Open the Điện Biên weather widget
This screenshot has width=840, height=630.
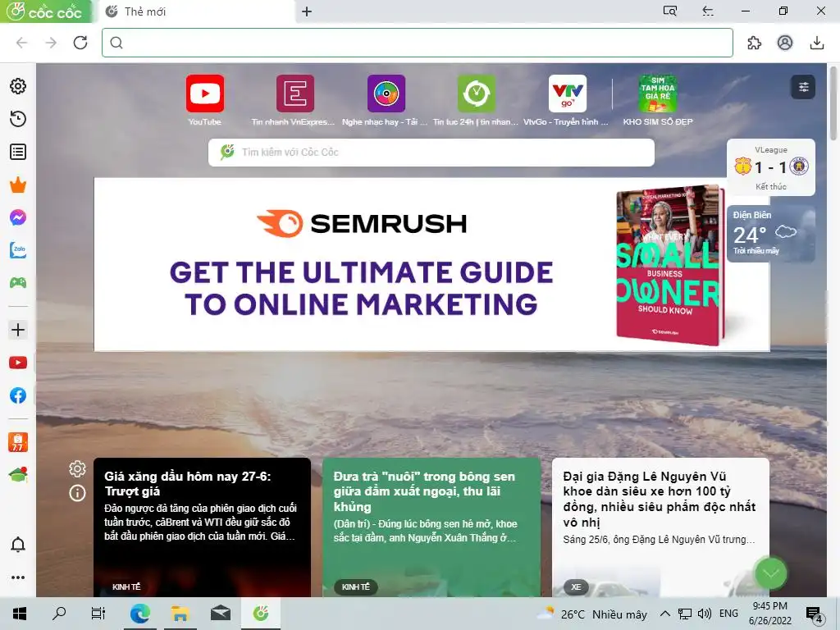pos(771,234)
